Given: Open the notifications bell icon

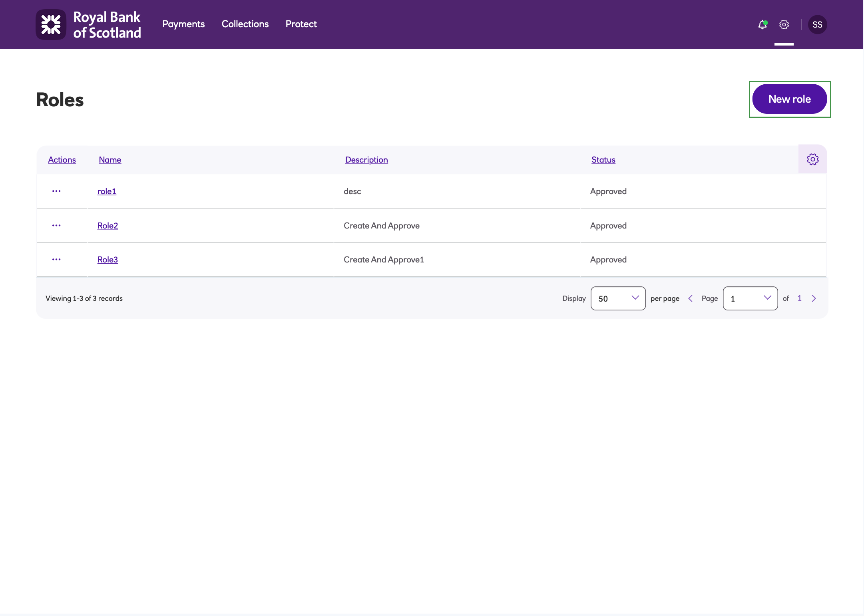Looking at the screenshot, I should tap(762, 25).
